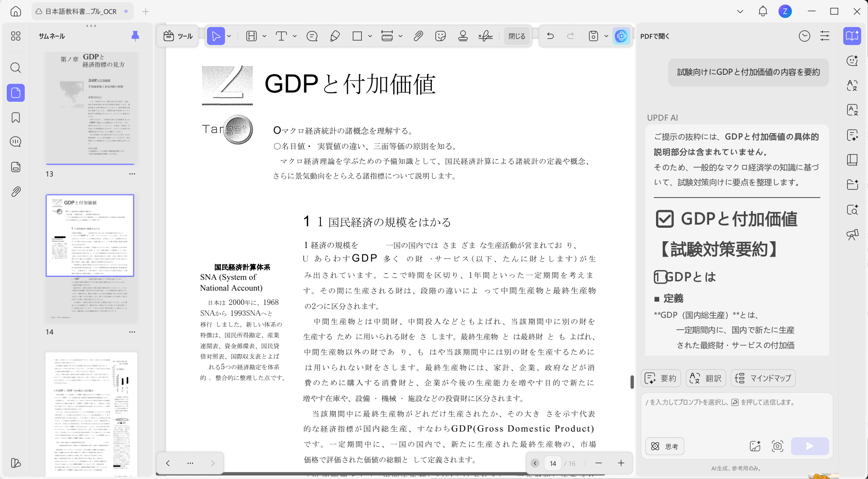This screenshot has width=868, height=479.
Task: Switch to the 日本語教科書 document tab
Action: coord(81,11)
